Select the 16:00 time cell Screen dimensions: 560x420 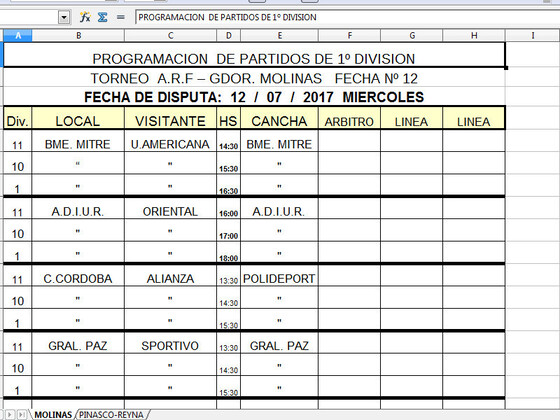point(229,208)
